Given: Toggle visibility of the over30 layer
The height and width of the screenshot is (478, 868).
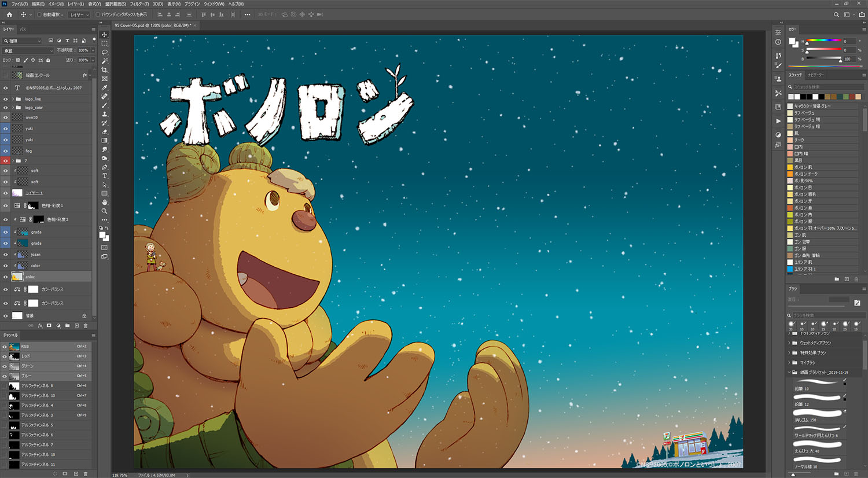Looking at the screenshot, I should click(x=5, y=117).
